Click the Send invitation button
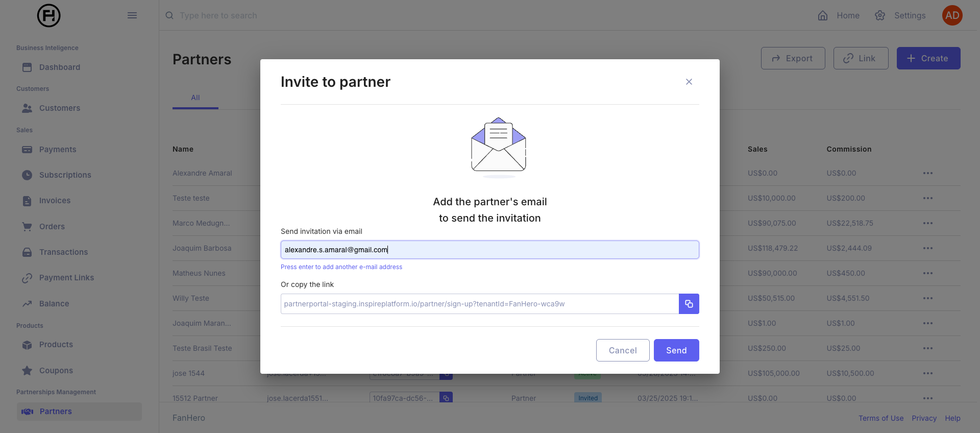980x433 pixels. point(676,350)
